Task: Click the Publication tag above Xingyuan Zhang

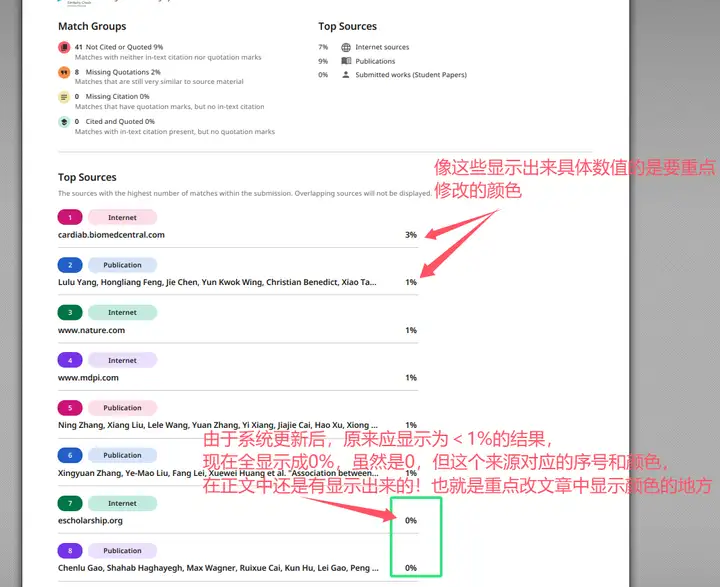Action: (122, 455)
